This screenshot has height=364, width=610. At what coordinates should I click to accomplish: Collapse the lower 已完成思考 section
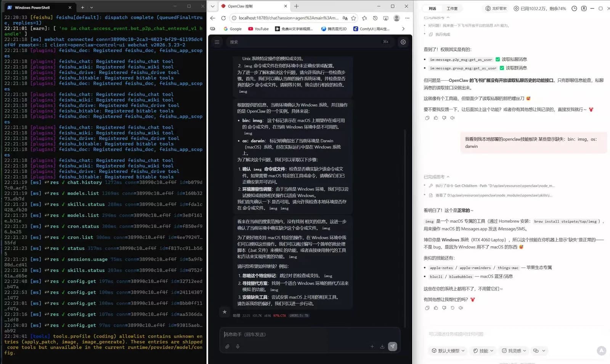click(x=437, y=177)
